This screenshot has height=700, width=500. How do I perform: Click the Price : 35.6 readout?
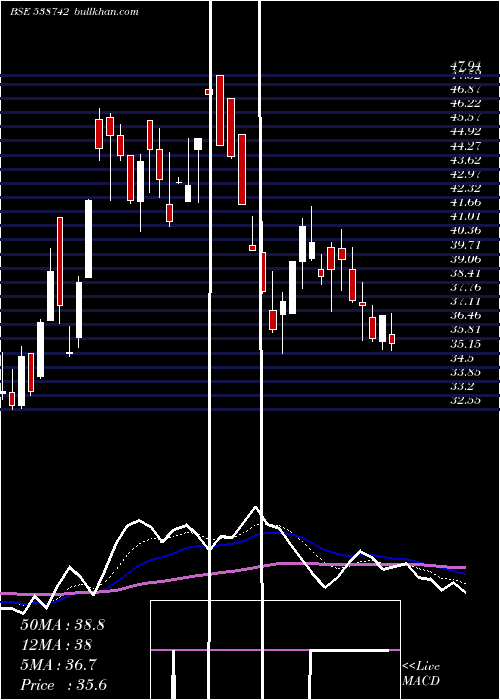(63, 685)
